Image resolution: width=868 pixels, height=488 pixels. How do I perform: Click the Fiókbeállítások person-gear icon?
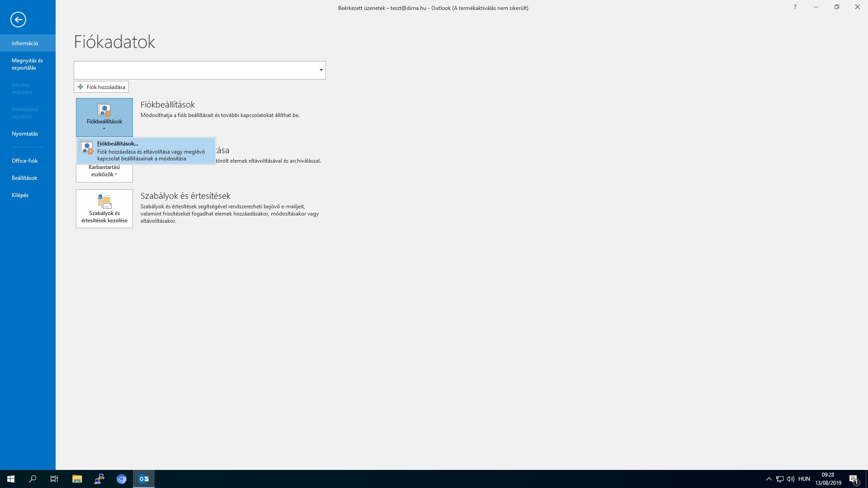click(x=104, y=110)
